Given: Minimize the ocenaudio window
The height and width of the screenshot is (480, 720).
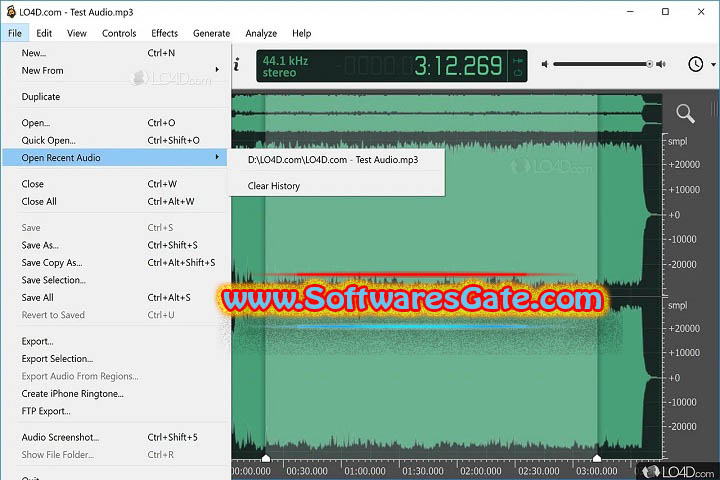Looking at the screenshot, I should (x=630, y=12).
